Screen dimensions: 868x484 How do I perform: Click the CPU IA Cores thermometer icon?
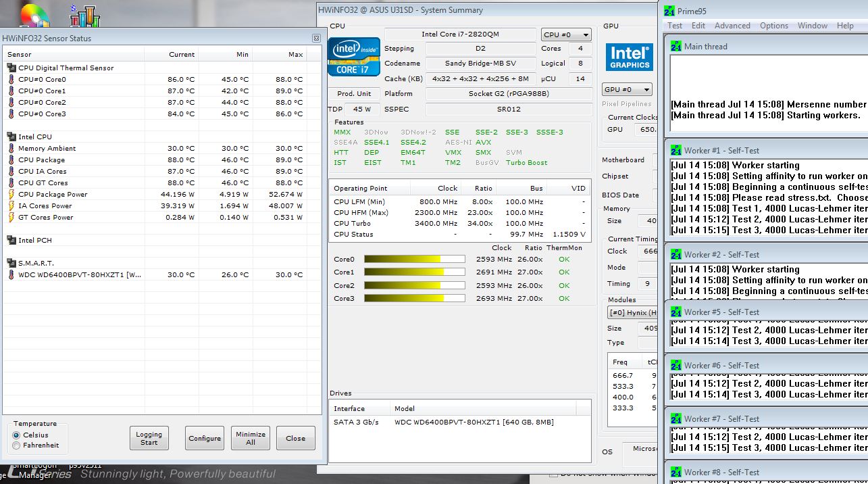click(x=11, y=171)
